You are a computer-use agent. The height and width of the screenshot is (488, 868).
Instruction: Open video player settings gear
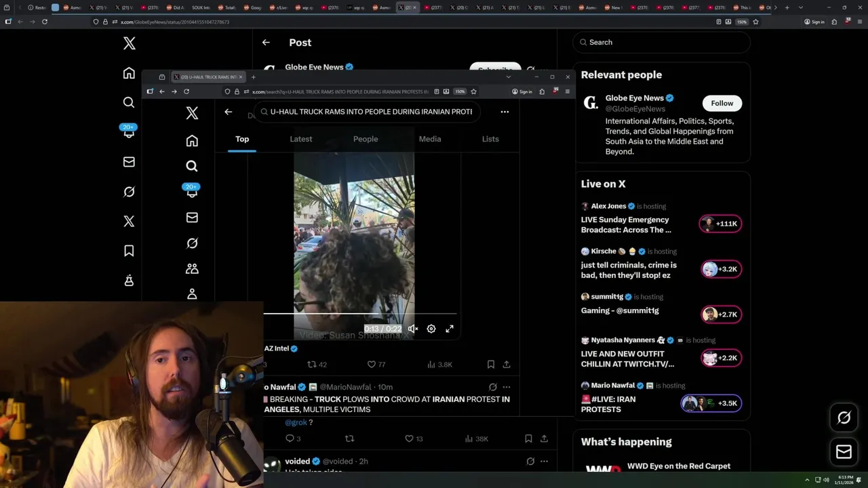pos(431,329)
